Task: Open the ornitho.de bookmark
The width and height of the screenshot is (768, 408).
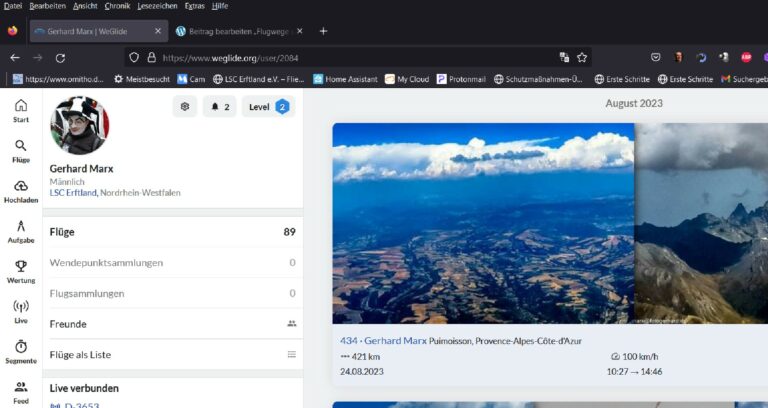Action: tap(58, 79)
